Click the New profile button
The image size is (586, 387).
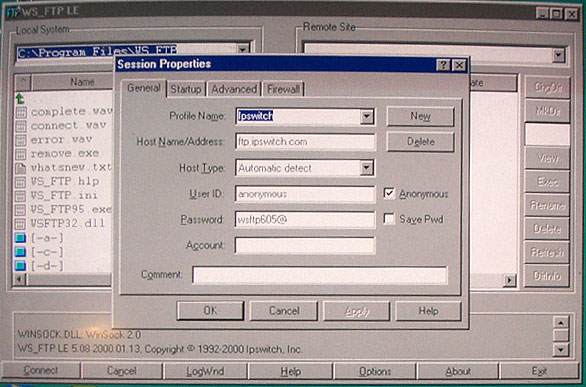click(x=420, y=116)
